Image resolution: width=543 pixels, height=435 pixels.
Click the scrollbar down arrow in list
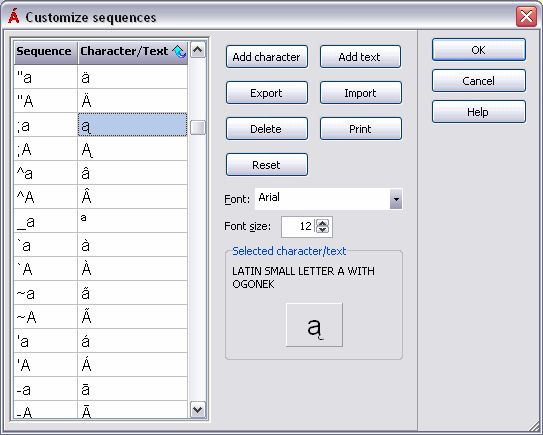[x=198, y=410]
